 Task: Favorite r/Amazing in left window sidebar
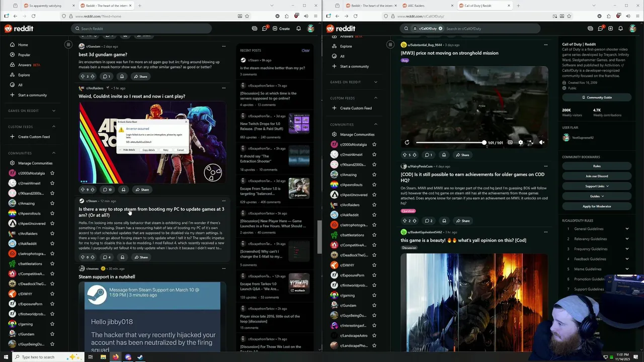(x=52, y=203)
